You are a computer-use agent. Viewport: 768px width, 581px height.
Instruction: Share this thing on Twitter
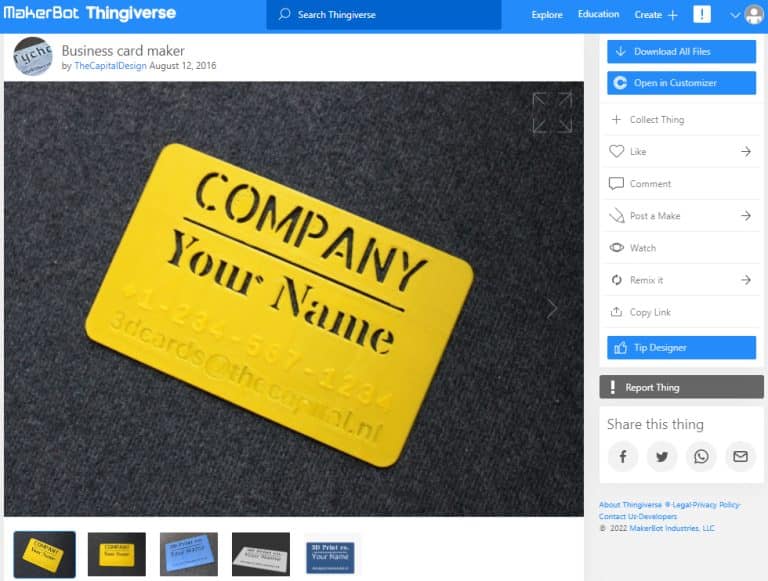[662, 456]
